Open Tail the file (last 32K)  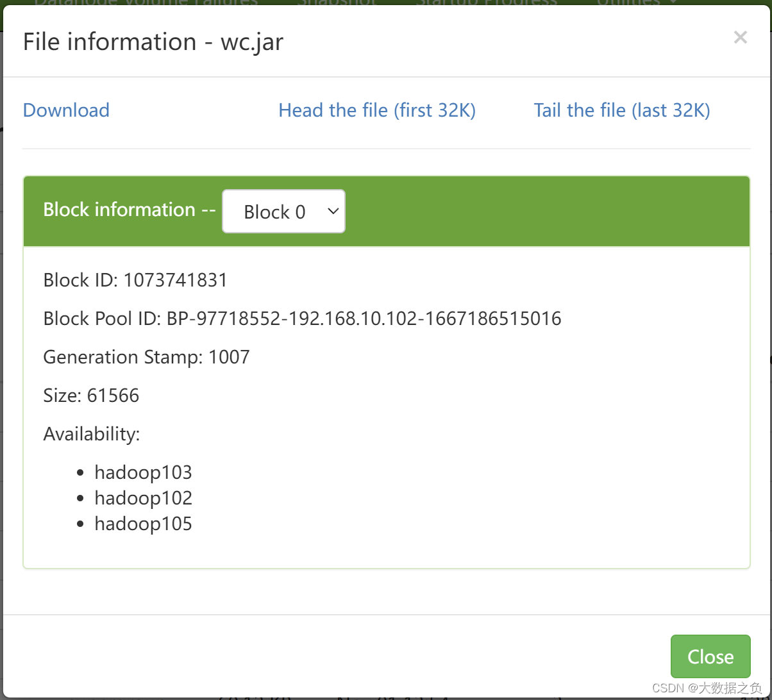click(622, 110)
